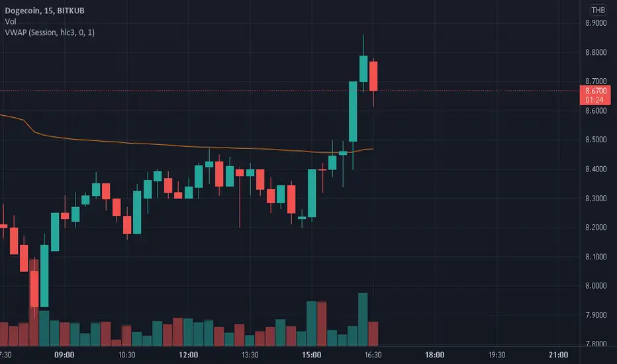617x364 pixels.
Task: Click the Vol indicator label
Action: tap(10, 22)
